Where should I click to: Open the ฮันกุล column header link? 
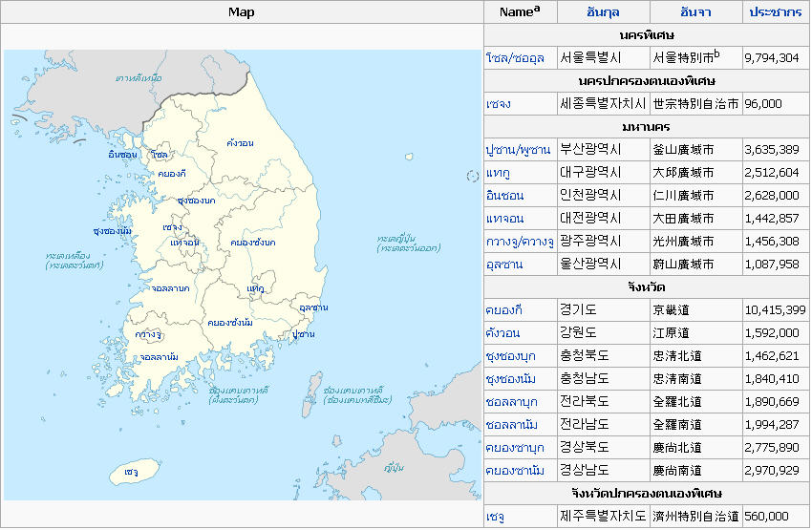[603, 11]
